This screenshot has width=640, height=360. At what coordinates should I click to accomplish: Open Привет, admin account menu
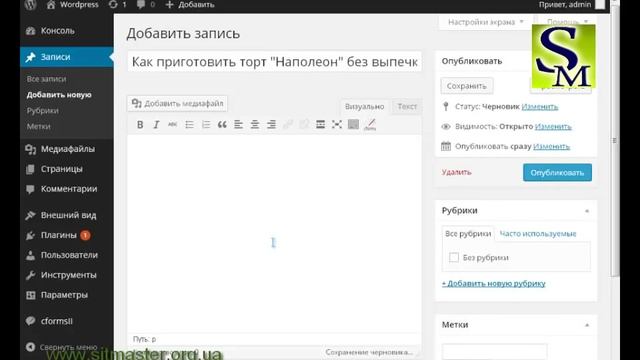tap(571, 5)
